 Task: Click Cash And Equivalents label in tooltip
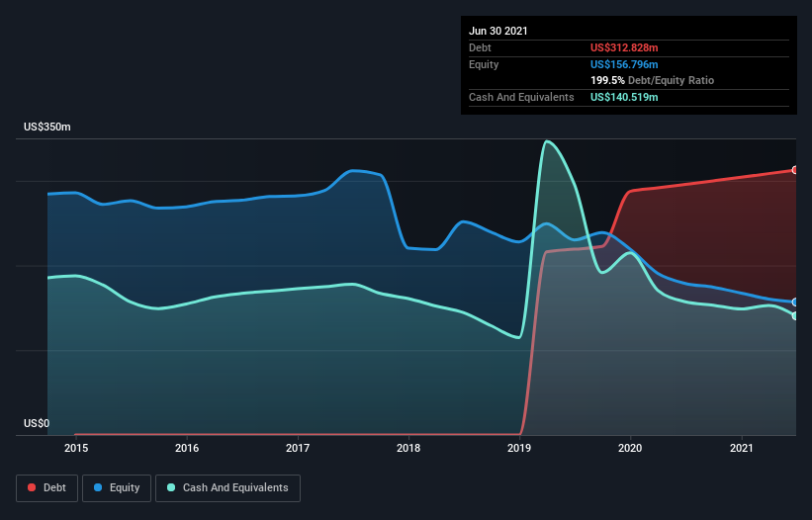tap(521, 97)
